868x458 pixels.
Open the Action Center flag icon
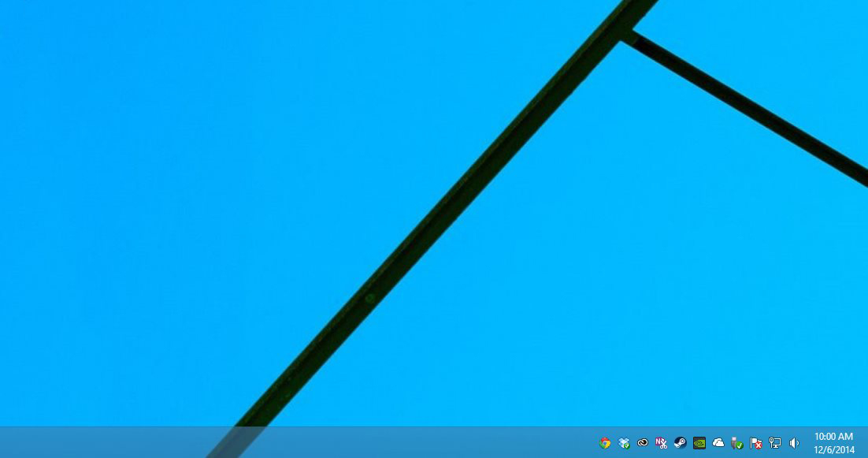755,442
